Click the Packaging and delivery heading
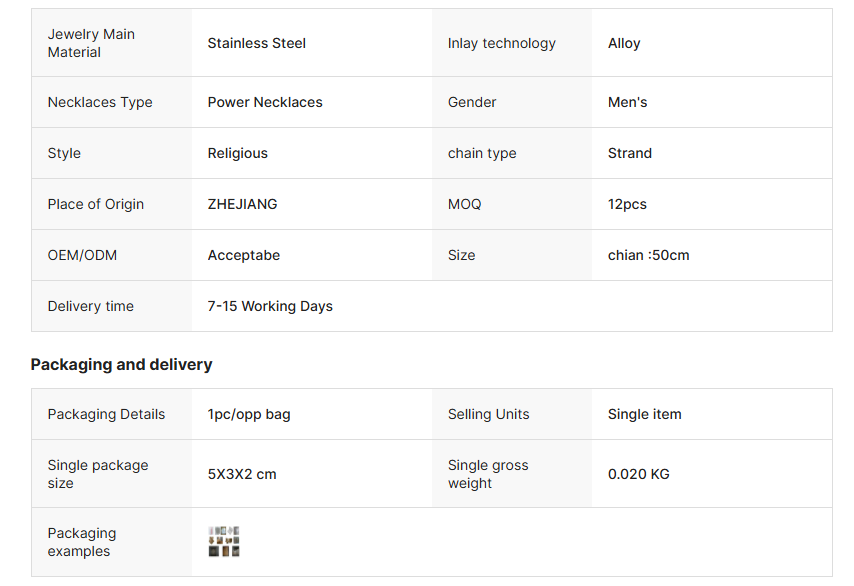 click(x=121, y=365)
